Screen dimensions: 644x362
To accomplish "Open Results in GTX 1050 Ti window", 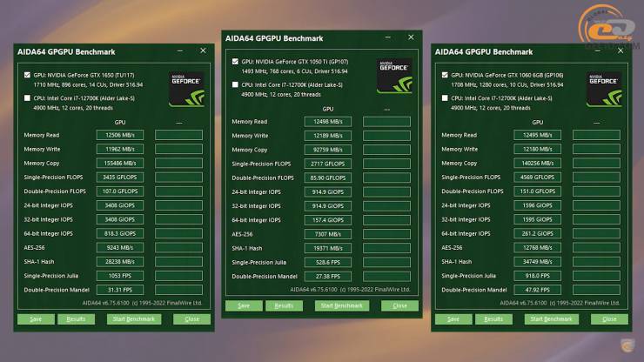I will pyautogui.click(x=284, y=305).
